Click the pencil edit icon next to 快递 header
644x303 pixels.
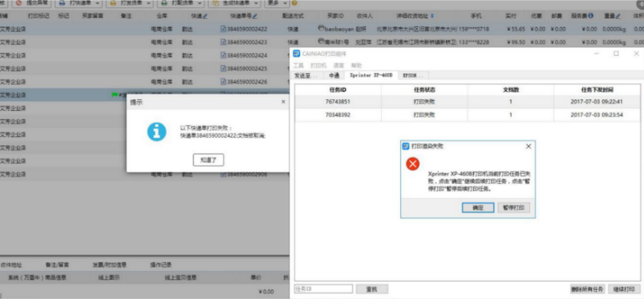point(205,16)
